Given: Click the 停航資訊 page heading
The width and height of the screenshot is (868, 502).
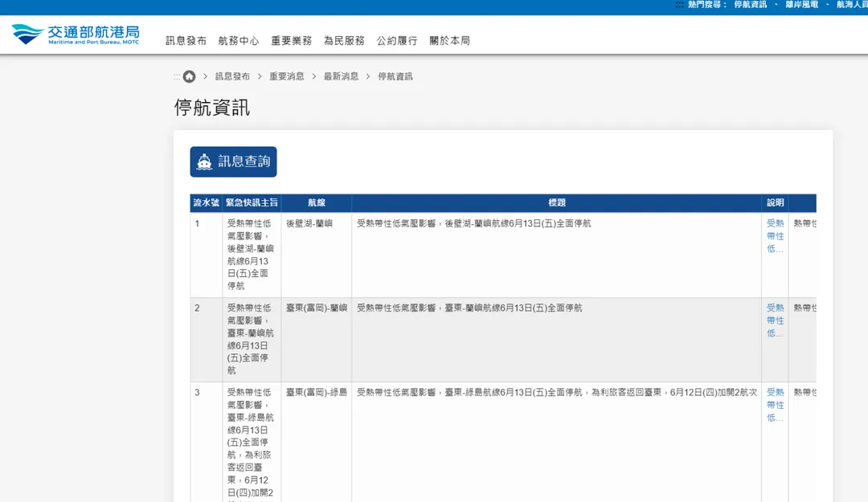Looking at the screenshot, I should (x=212, y=108).
